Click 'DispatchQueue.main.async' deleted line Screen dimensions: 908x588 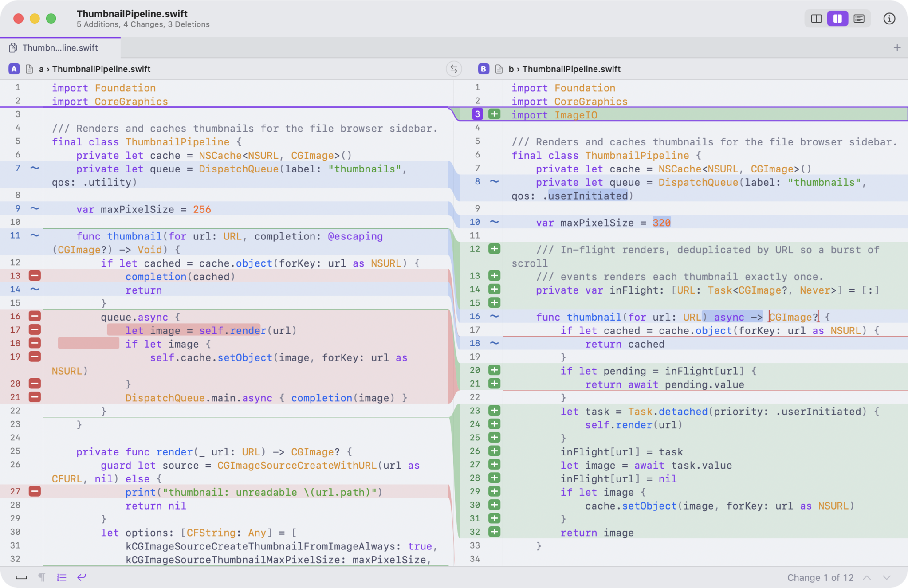(x=266, y=398)
